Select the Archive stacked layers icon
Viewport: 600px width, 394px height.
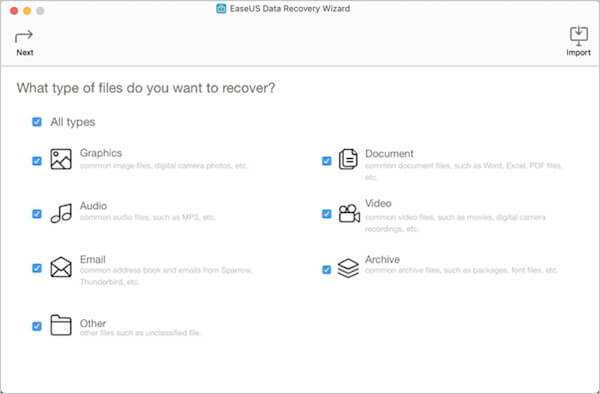[x=348, y=268]
